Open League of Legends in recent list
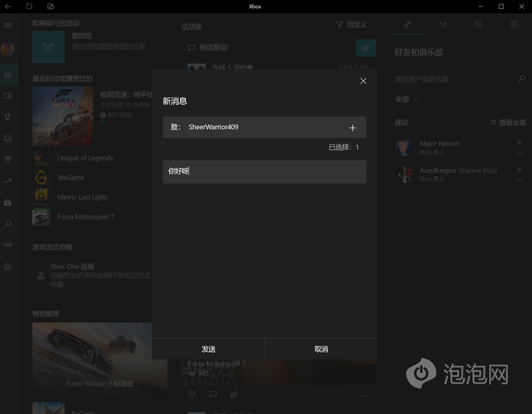This screenshot has height=414, width=532. [92, 157]
